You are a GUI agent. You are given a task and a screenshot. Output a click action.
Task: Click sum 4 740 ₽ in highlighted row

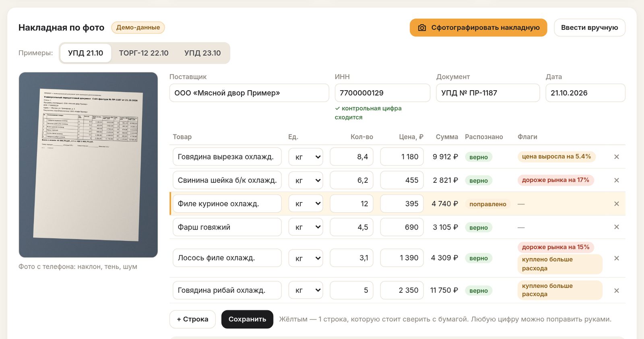click(445, 204)
